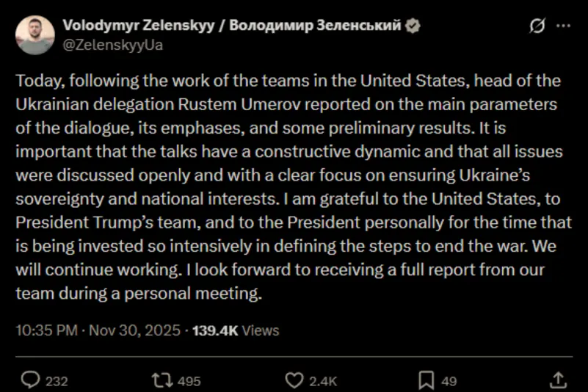588x392 pixels.
Task: Click the Nov 30, 2025 date
Action: [x=134, y=330]
